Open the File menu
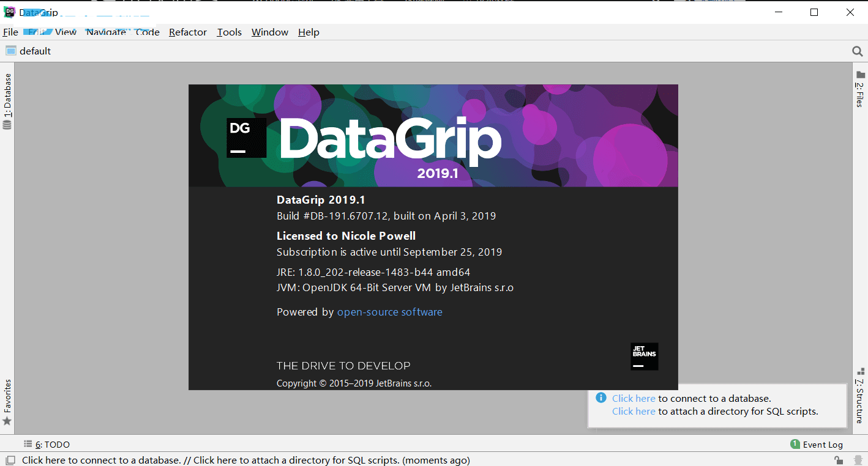This screenshot has width=868, height=466. point(10,32)
